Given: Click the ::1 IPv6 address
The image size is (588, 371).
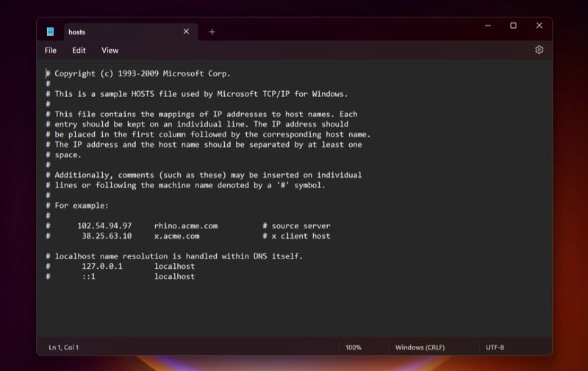Looking at the screenshot, I should point(88,276).
